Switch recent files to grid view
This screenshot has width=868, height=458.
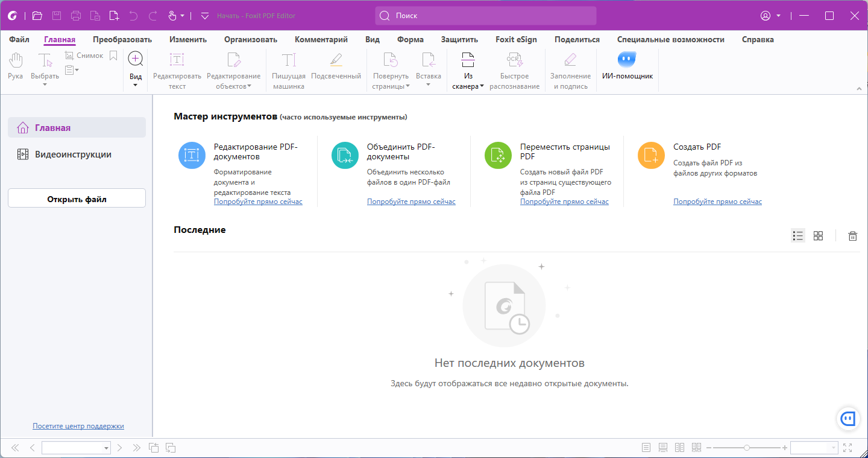click(818, 235)
